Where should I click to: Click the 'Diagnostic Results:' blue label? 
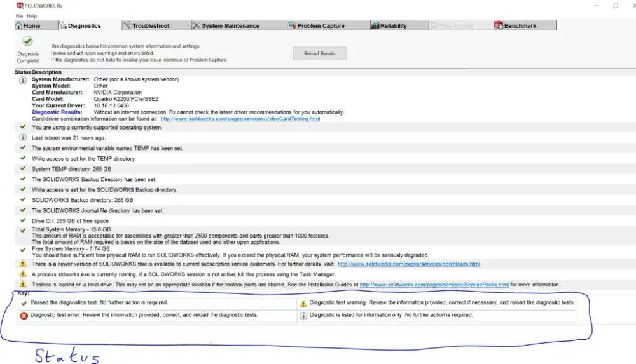point(57,112)
